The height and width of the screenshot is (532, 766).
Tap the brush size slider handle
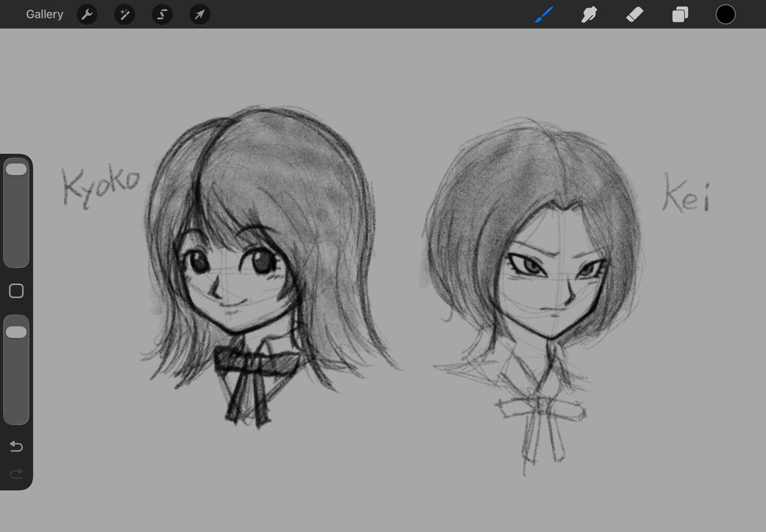click(x=16, y=169)
